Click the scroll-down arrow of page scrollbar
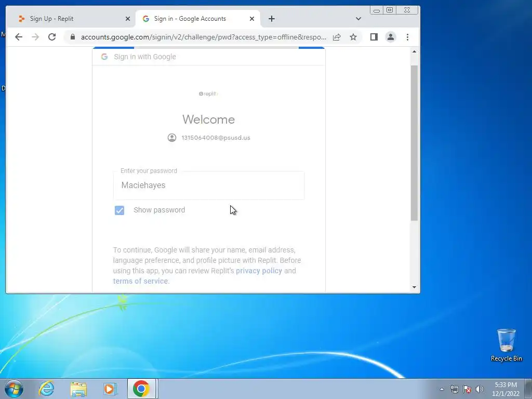Image resolution: width=532 pixels, height=399 pixels. coord(414,287)
